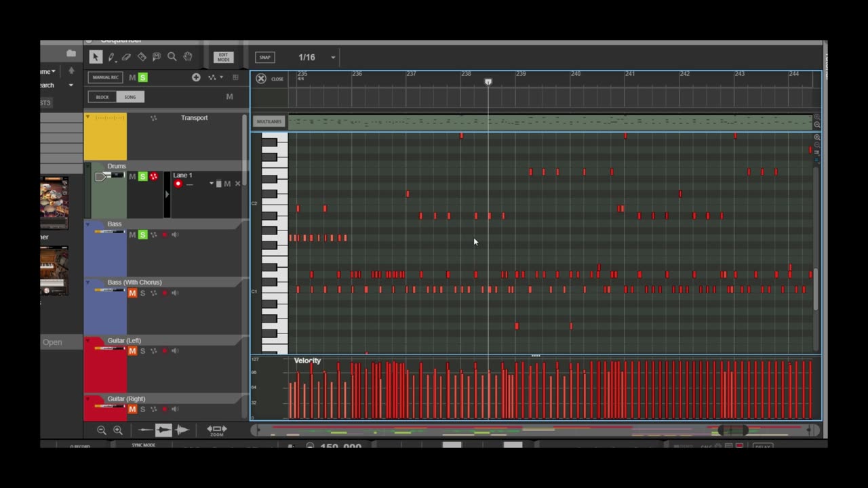Click the mute-all M button beside BLOCK/SONG
Screen dimensions: 868x488
tap(229, 97)
